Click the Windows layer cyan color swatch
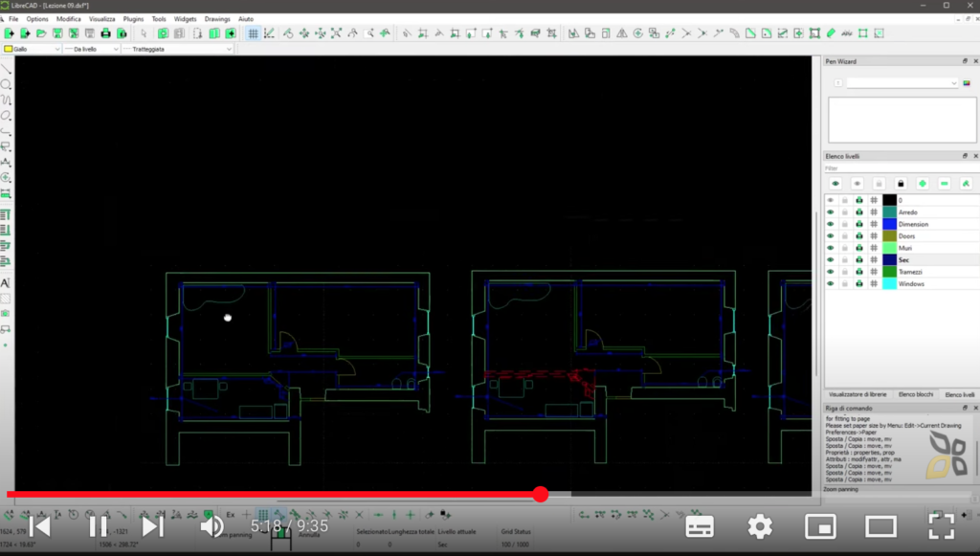The height and width of the screenshot is (556, 980). 889,283
